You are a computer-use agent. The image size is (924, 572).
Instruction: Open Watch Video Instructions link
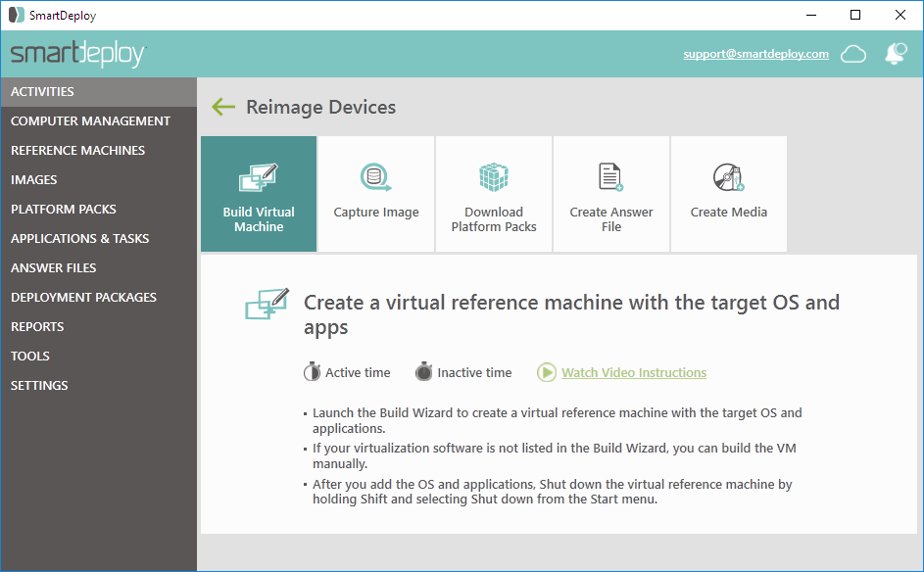pyautogui.click(x=634, y=373)
